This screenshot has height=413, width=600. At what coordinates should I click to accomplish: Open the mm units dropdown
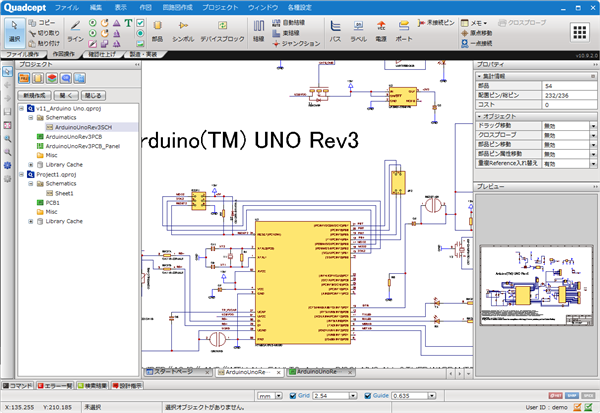pyautogui.click(x=279, y=396)
